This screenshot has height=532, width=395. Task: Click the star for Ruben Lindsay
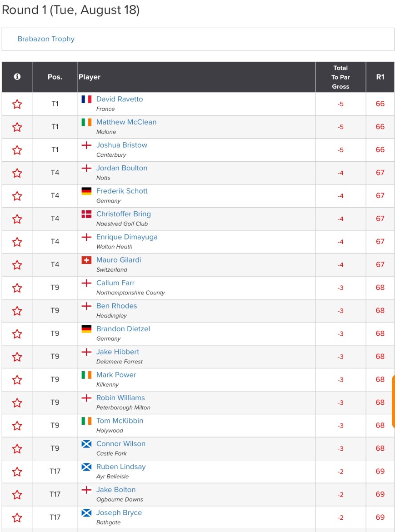(17, 472)
